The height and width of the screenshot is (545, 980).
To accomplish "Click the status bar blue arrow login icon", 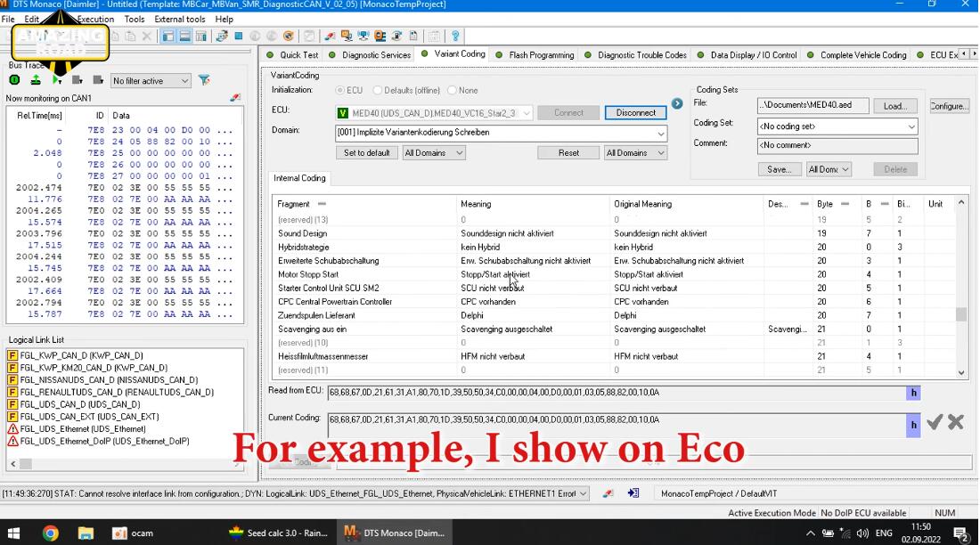I will coord(633,493).
